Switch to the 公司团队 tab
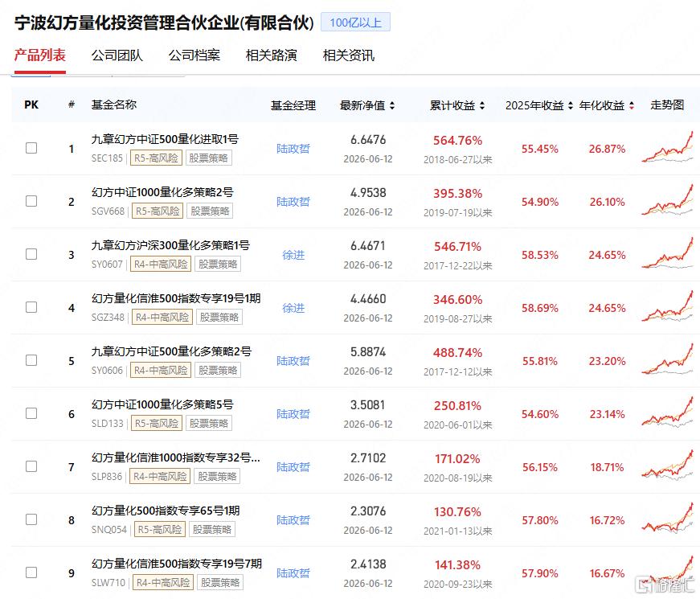The image size is (700, 599). [x=117, y=55]
